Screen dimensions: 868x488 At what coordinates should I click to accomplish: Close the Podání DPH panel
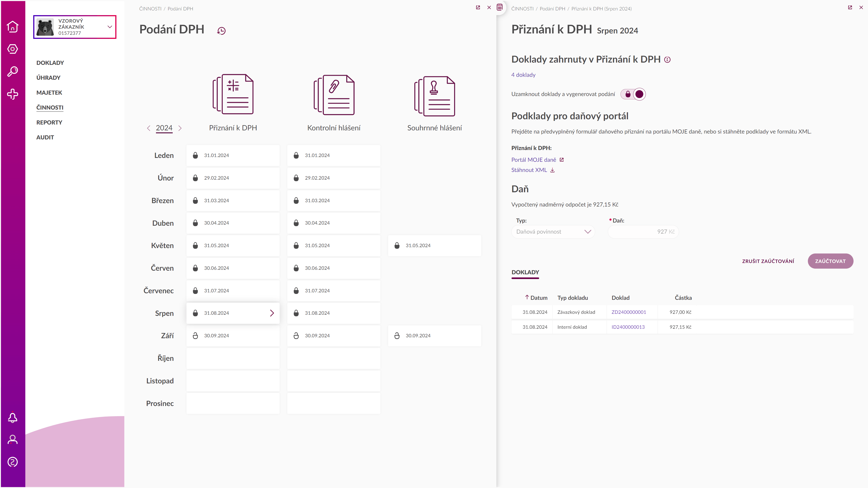tap(489, 7)
